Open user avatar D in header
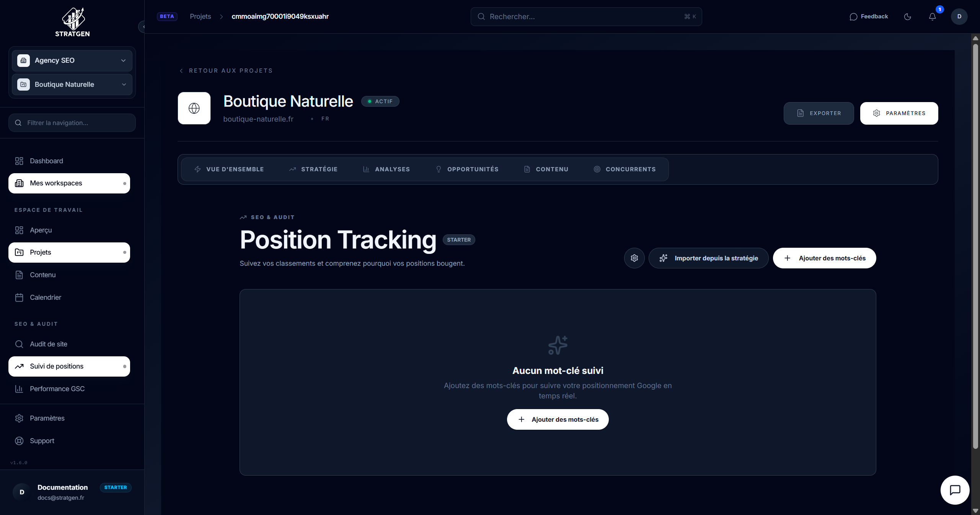This screenshot has height=515, width=980. [x=959, y=16]
